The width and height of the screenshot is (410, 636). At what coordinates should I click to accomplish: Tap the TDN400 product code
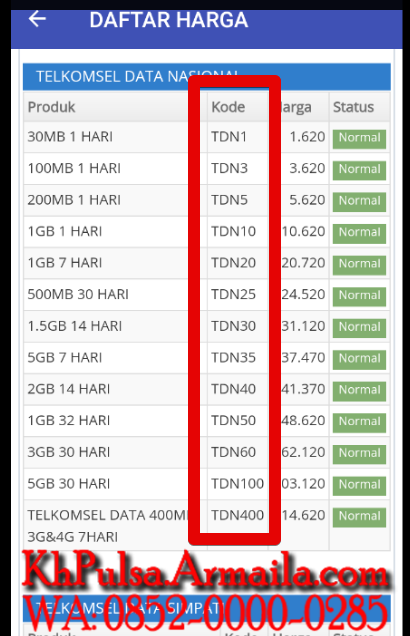click(x=238, y=516)
